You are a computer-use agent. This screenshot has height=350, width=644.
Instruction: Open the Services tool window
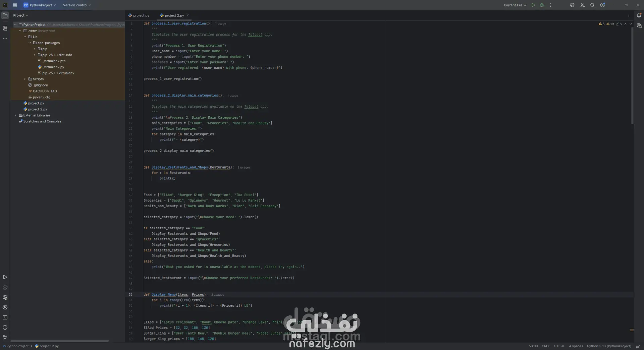[5, 307]
